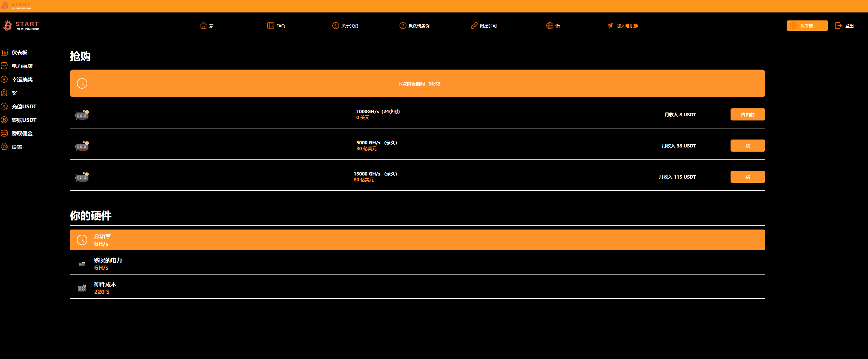The image size is (868, 359).
Task: Open 充值USDT in the sidebar
Action: pos(24,107)
